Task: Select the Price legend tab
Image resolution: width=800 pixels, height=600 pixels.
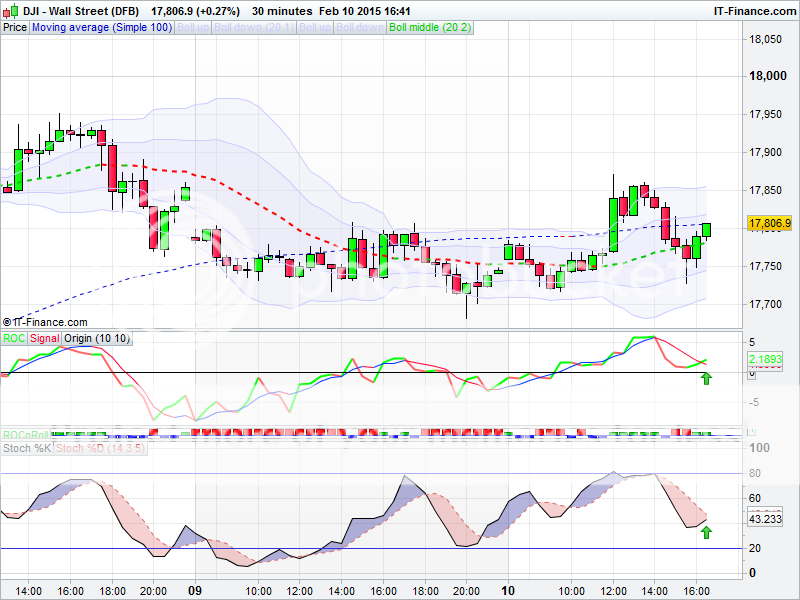Action: 15,28
